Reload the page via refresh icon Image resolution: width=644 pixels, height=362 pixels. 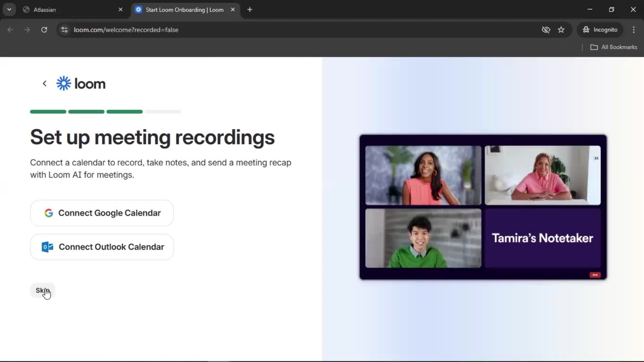point(44,30)
